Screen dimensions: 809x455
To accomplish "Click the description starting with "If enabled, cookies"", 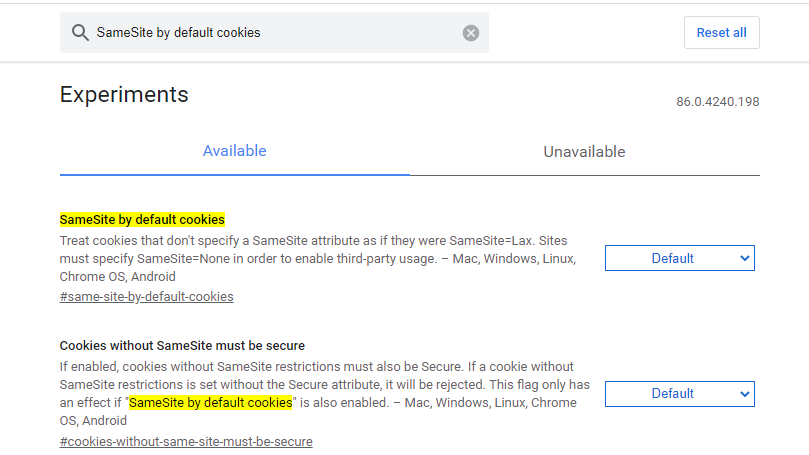I will (x=316, y=367).
